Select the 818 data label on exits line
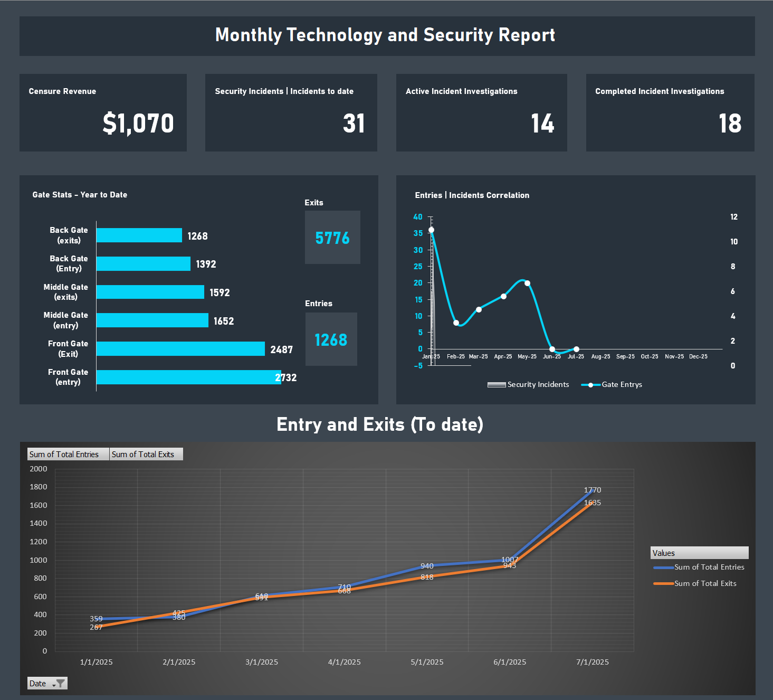773x700 pixels. point(427,577)
